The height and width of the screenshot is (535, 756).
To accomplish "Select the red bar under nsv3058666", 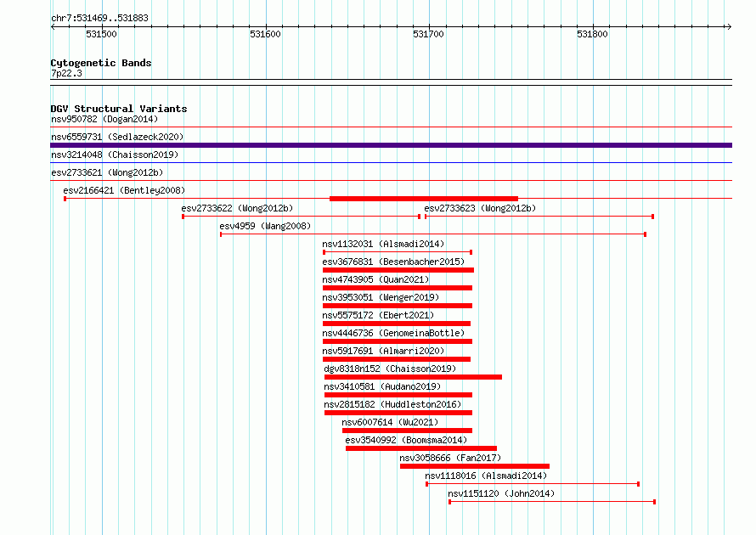I will click(475, 466).
